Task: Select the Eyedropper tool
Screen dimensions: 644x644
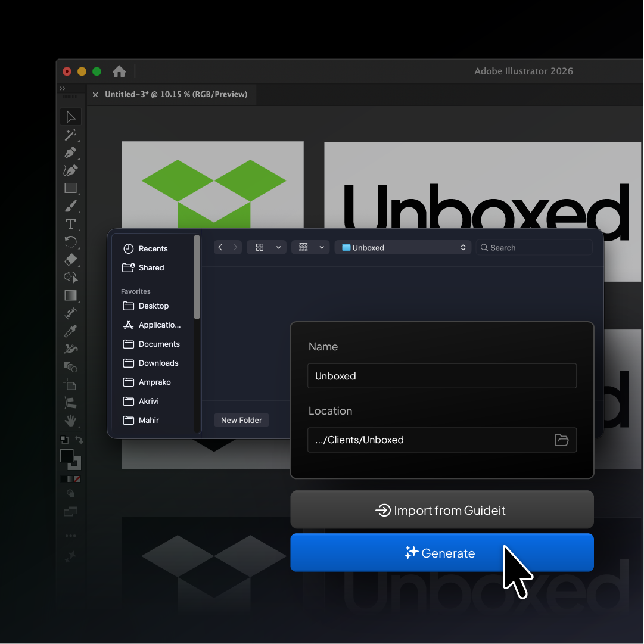Action: point(71,331)
